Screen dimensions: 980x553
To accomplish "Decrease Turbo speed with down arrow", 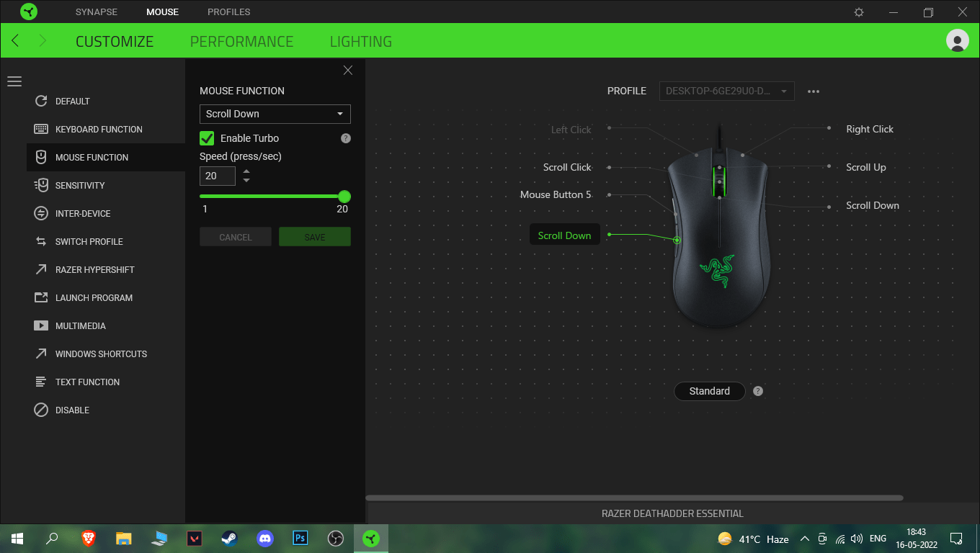I will (x=246, y=180).
